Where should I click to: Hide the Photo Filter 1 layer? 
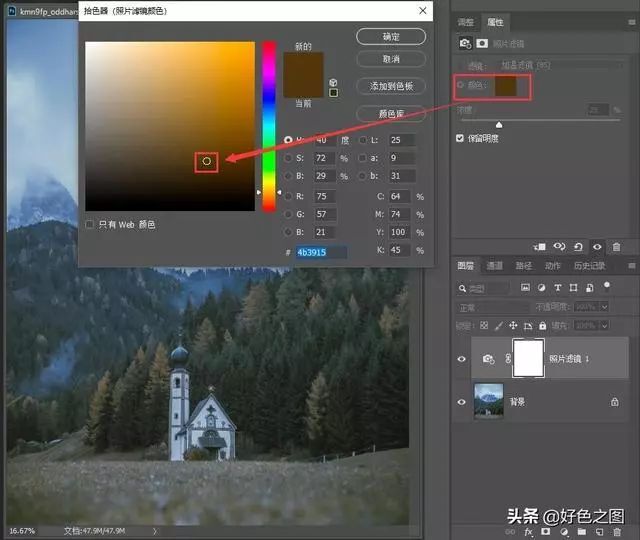click(462, 358)
